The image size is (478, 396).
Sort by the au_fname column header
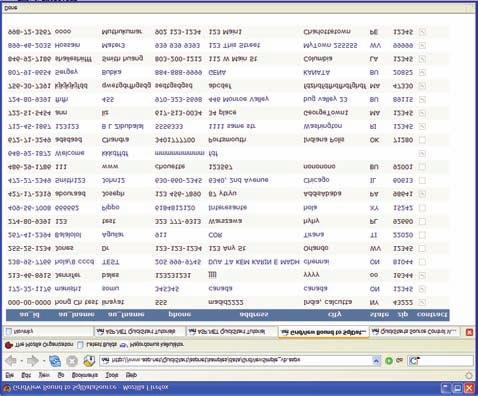click(x=126, y=314)
